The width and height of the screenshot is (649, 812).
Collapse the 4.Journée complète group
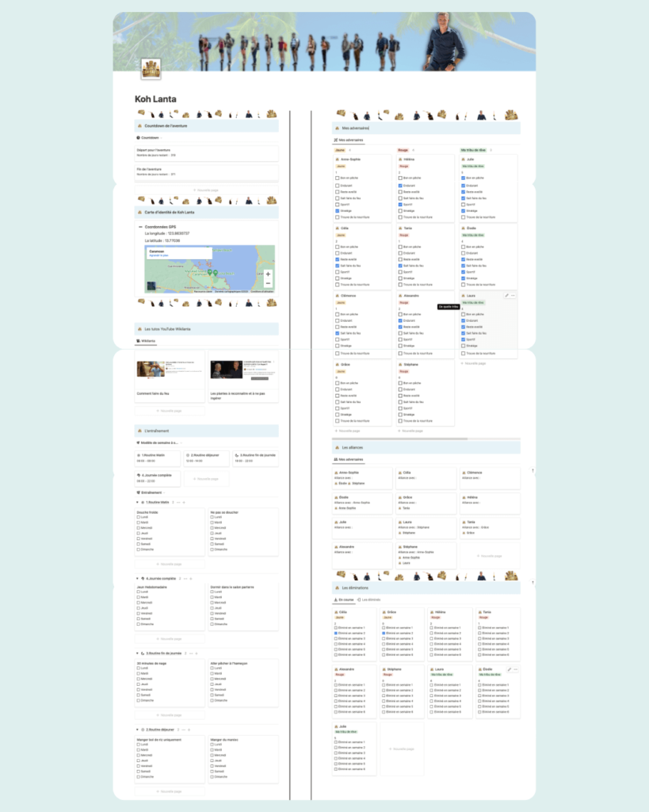pyautogui.click(x=137, y=578)
